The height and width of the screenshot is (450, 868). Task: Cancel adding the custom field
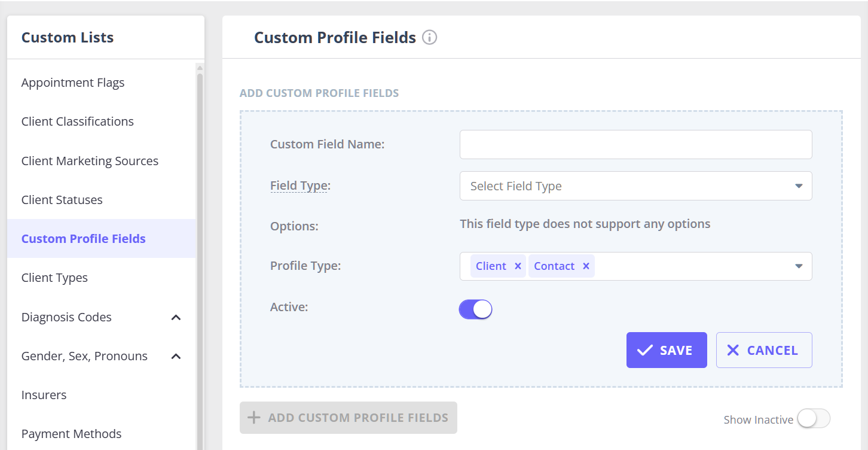coord(763,350)
